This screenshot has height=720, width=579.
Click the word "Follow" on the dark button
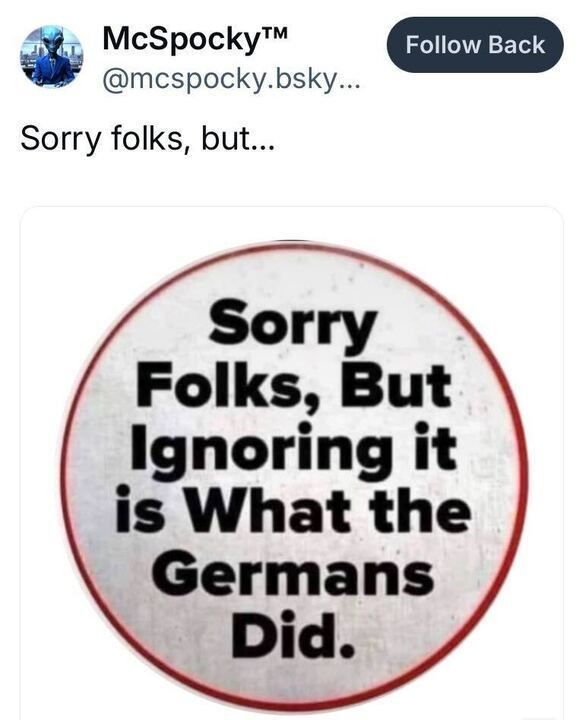(x=443, y=45)
